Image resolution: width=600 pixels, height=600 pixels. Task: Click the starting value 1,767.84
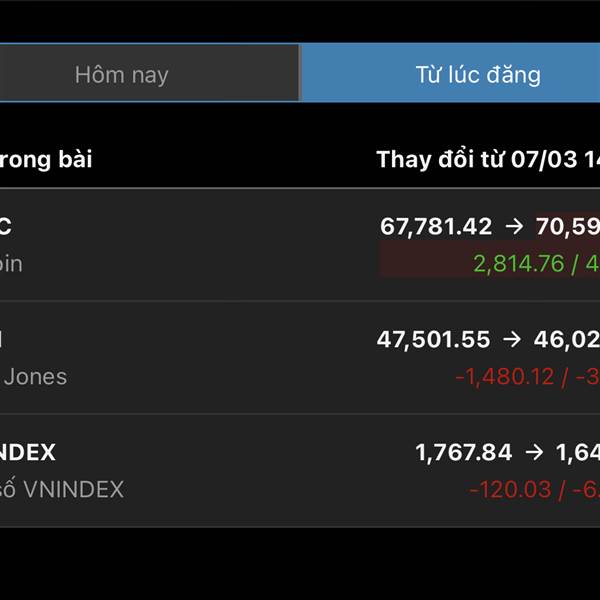pyautogui.click(x=464, y=453)
